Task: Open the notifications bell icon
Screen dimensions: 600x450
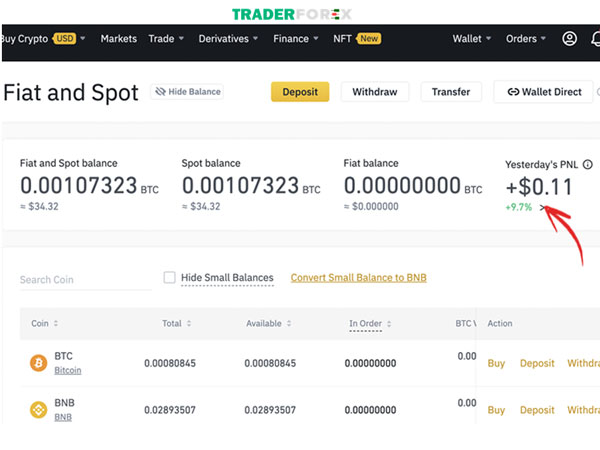Action: pyautogui.click(x=595, y=39)
